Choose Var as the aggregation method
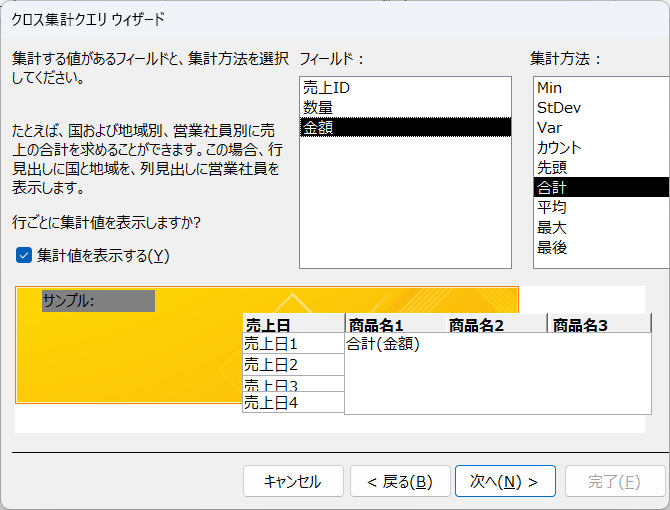The height and width of the screenshot is (510, 670). (601, 127)
